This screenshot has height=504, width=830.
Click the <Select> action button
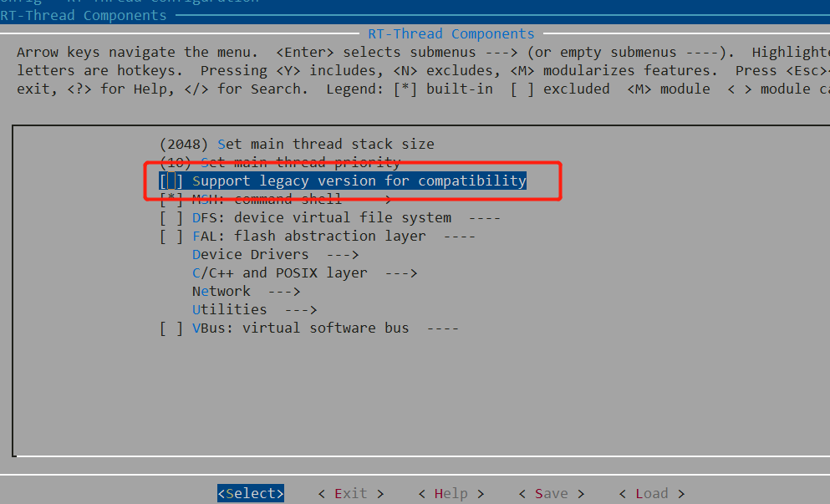(x=250, y=493)
